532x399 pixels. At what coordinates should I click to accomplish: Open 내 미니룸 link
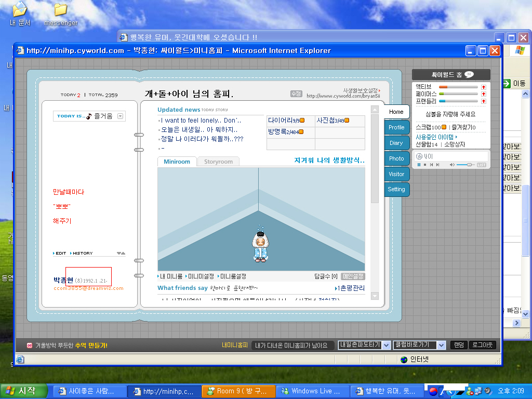tap(170, 276)
